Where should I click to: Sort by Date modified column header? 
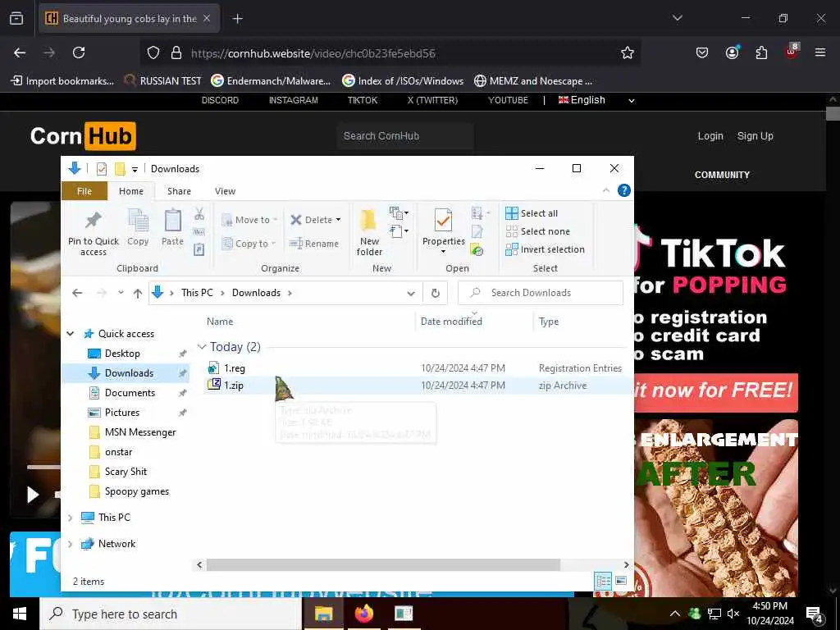451,322
